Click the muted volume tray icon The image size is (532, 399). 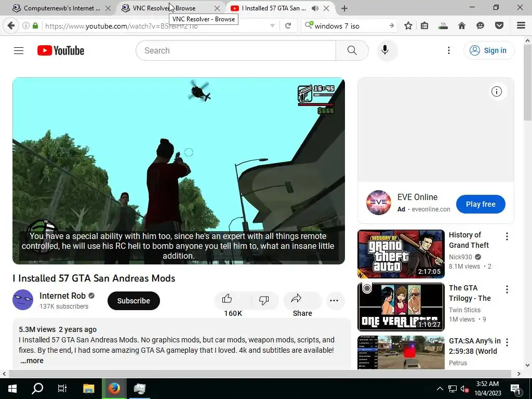coord(465,389)
